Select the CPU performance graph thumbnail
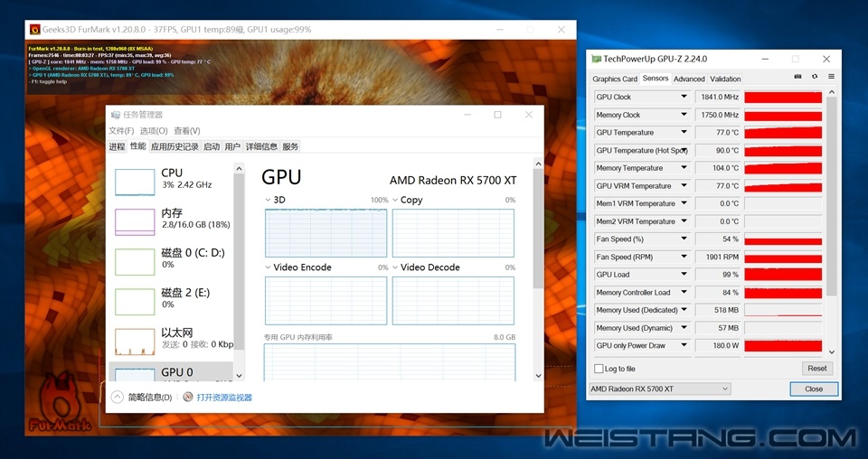The image size is (868, 459). click(135, 183)
